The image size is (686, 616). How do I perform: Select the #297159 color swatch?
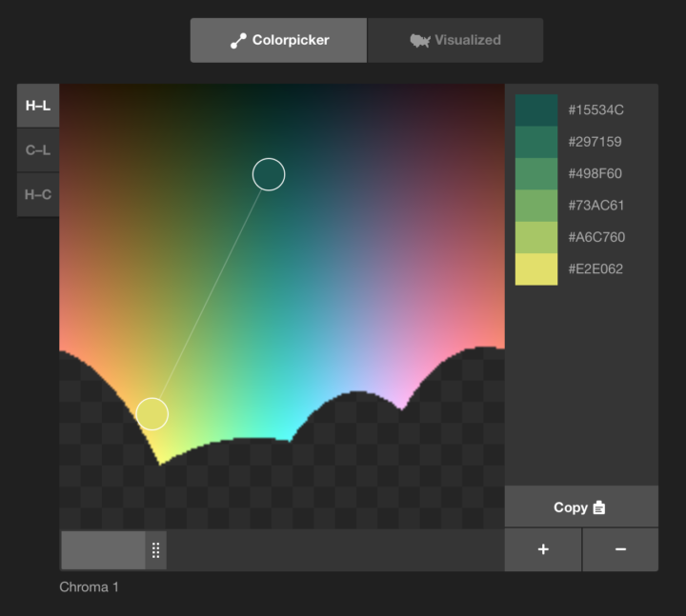536,142
